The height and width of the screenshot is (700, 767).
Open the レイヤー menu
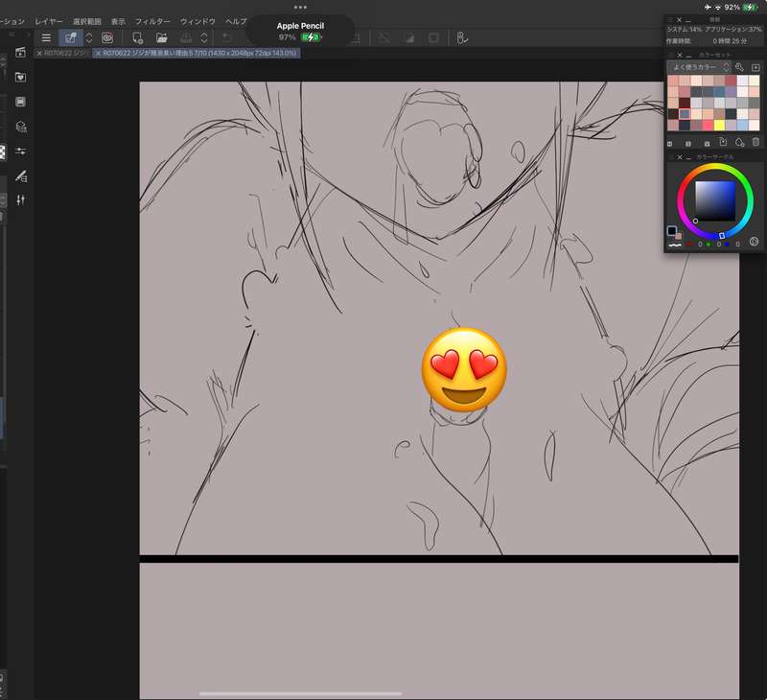tap(49, 21)
